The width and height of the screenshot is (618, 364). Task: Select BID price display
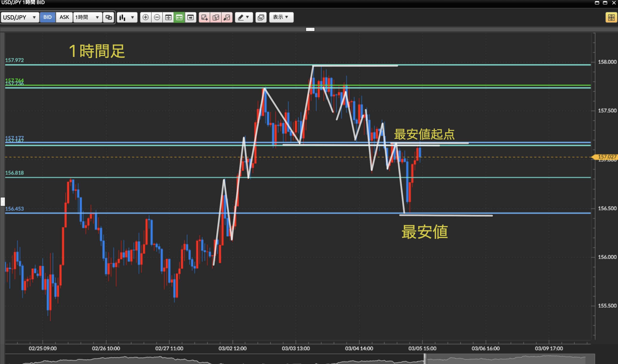tap(48, 17)
